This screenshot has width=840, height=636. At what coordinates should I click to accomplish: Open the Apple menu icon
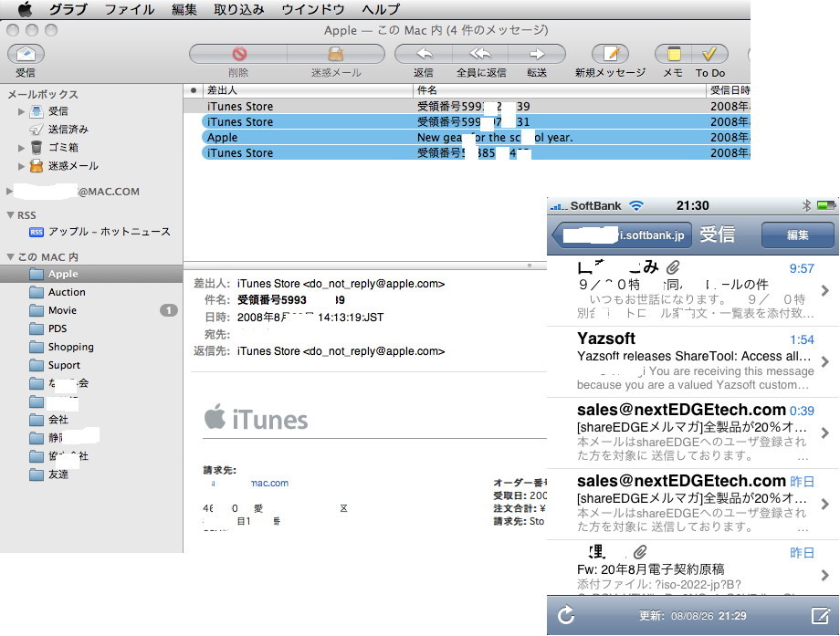pos(26,9)
